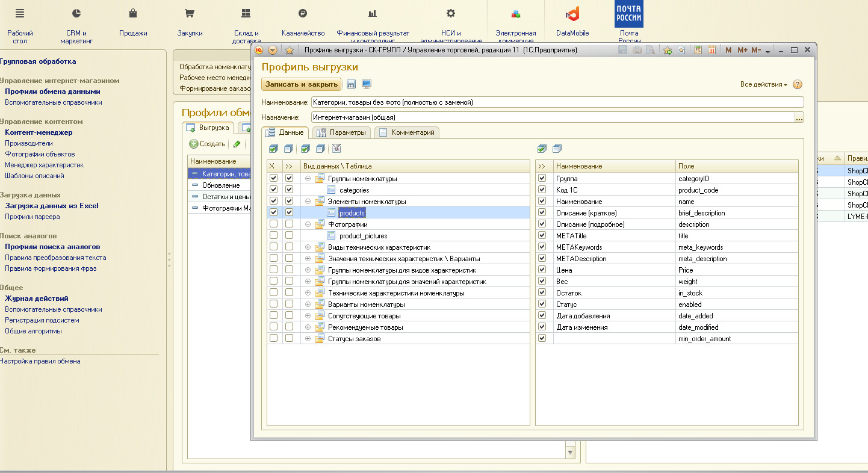
Task: Expand the Статусы заказов tree node
Action: pyautogui.click(x=308, y=339)
